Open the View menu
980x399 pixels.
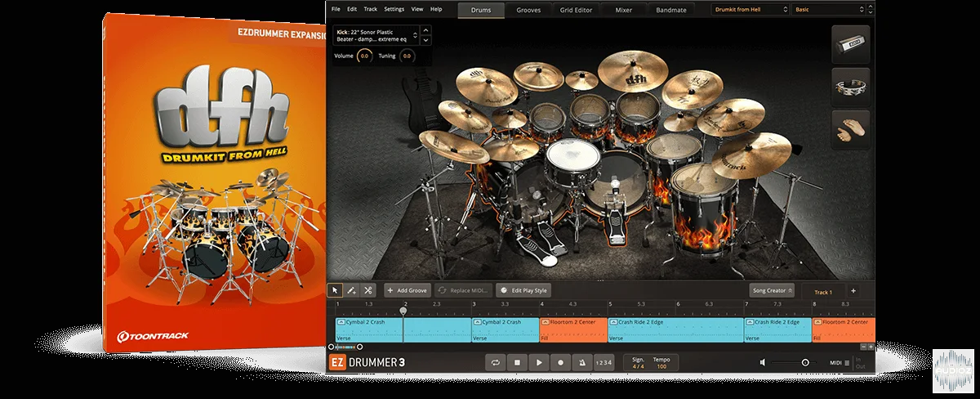[x=417, y=9]
